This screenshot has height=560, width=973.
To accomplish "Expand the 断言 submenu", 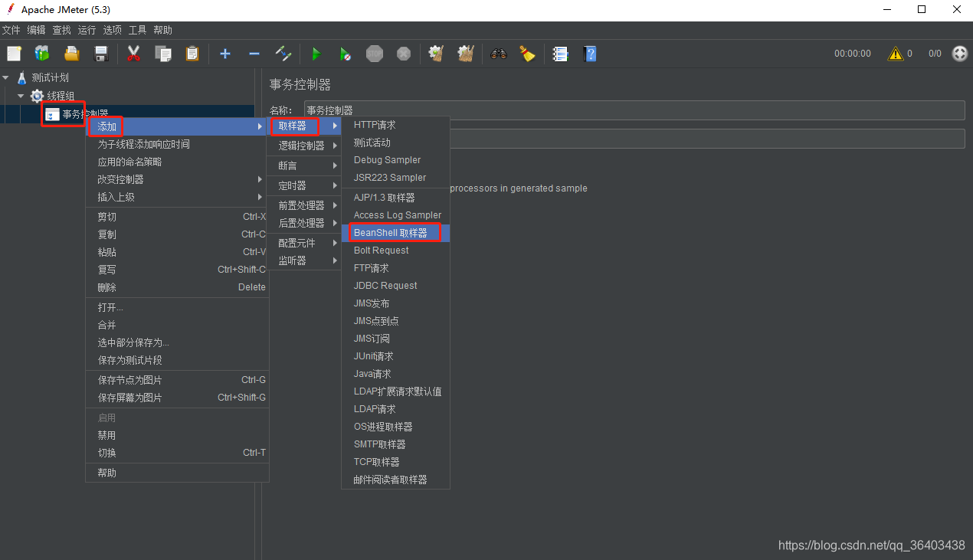I will (304, 165).
